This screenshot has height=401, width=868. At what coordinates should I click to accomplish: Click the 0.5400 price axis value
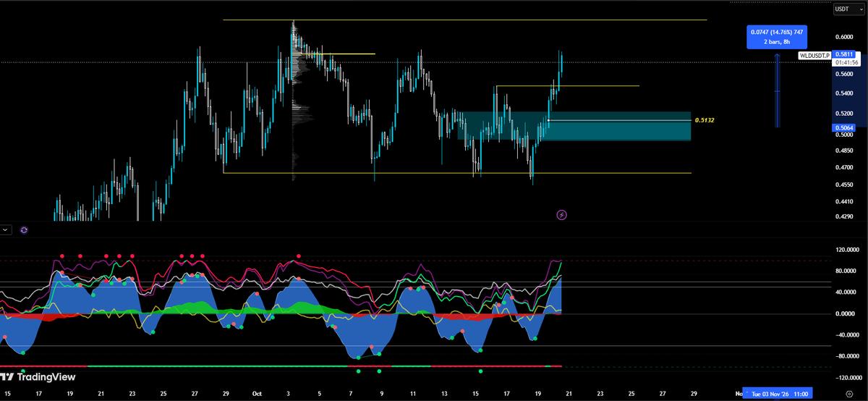pyautogui.click(x=845, y=94)
